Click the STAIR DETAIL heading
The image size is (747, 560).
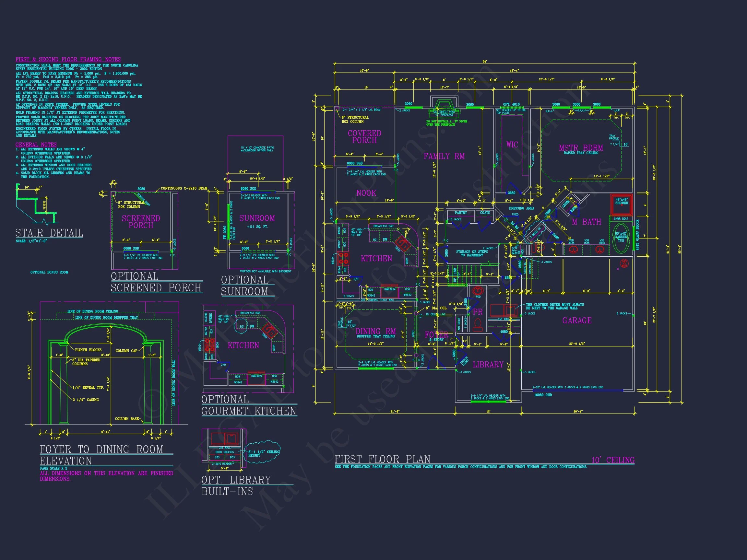coord(49,233)
